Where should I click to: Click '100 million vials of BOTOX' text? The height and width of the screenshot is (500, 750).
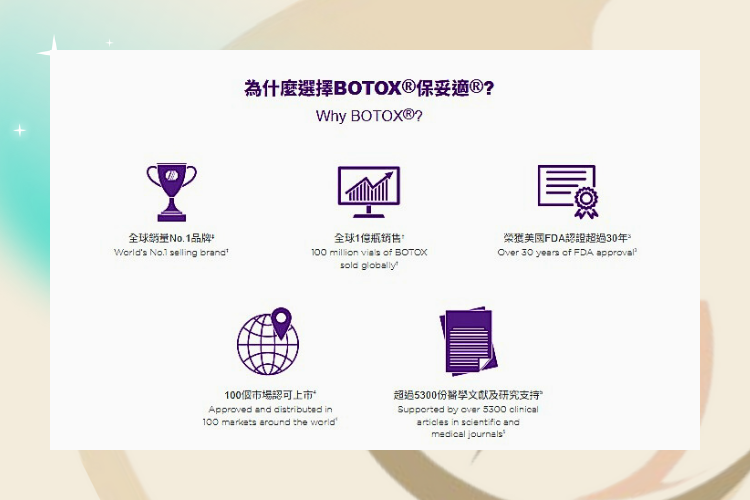point(369,252)
